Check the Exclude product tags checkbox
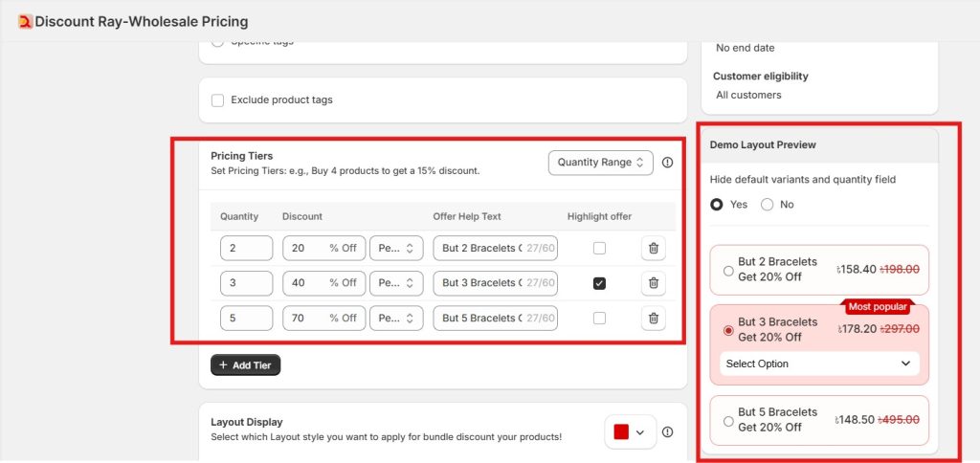This screenshot has height=463, width=980. 217,99
